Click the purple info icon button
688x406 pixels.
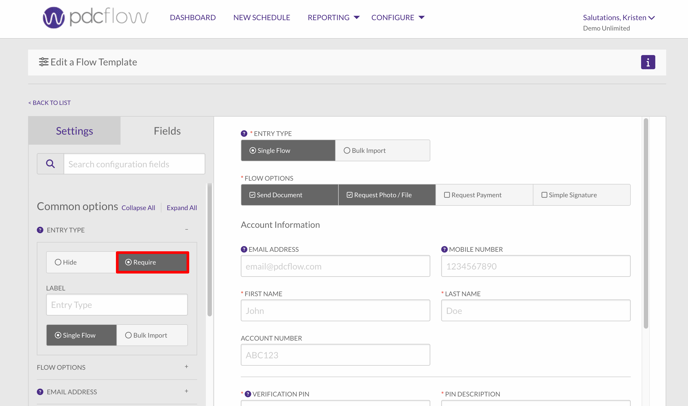pos(648,62)
